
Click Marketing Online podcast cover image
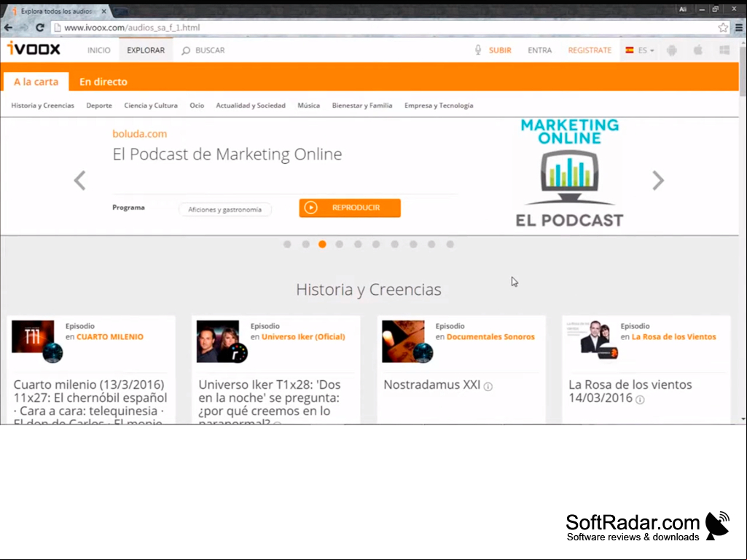pos(569,174)
